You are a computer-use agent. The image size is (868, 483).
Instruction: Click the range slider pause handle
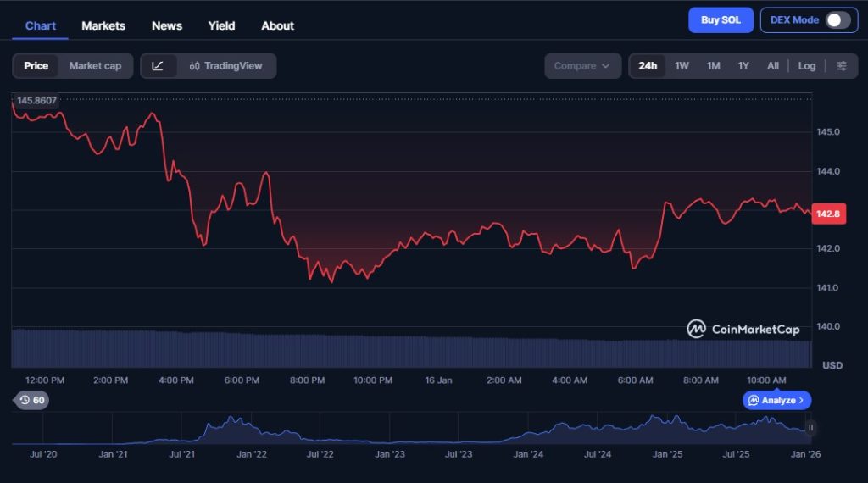click(x=810, y=428)
